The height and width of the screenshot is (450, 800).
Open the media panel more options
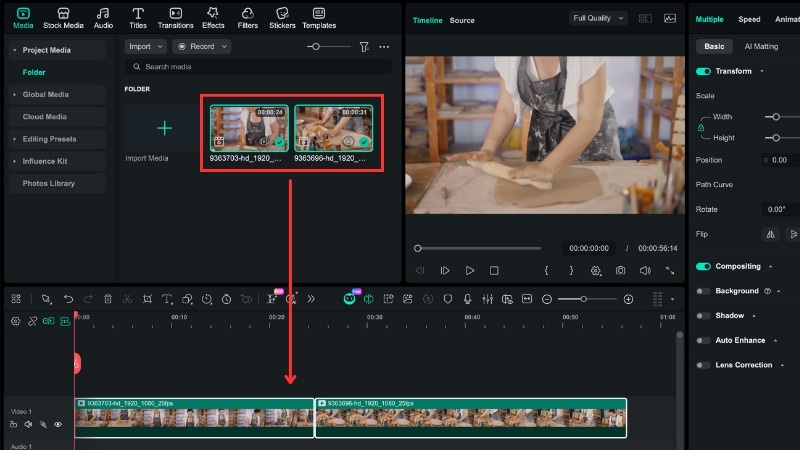click(384, 47)
